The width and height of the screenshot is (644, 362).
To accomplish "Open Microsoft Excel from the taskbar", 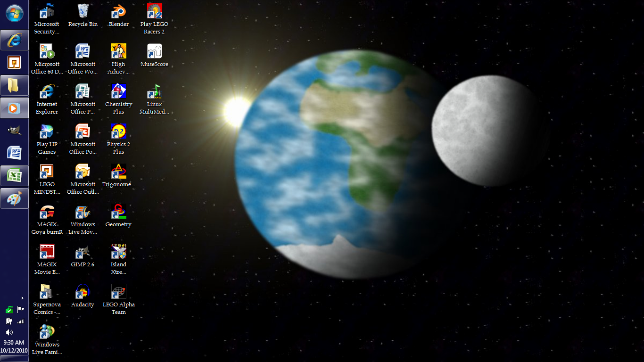I will click(x=14, y=175).
